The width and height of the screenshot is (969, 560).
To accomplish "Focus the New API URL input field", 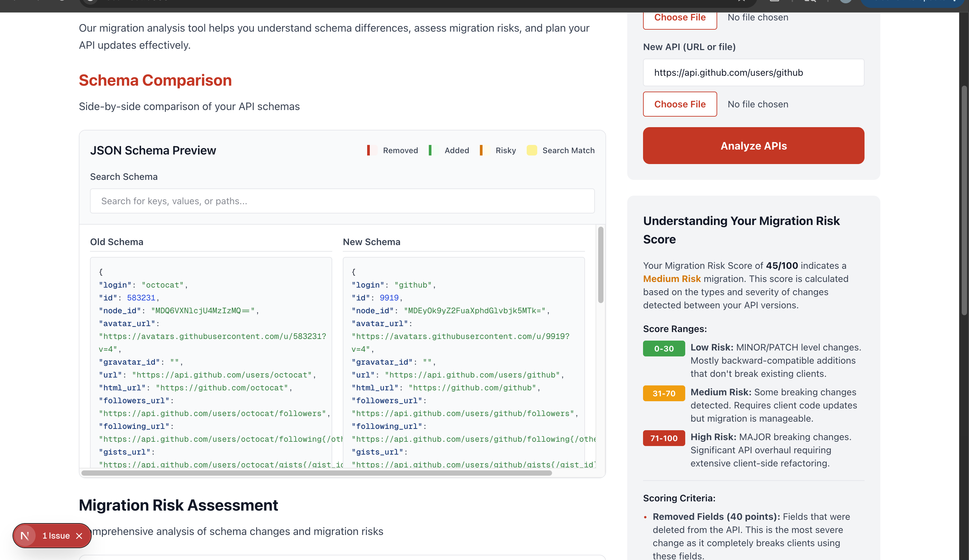I will click(753, 73).
